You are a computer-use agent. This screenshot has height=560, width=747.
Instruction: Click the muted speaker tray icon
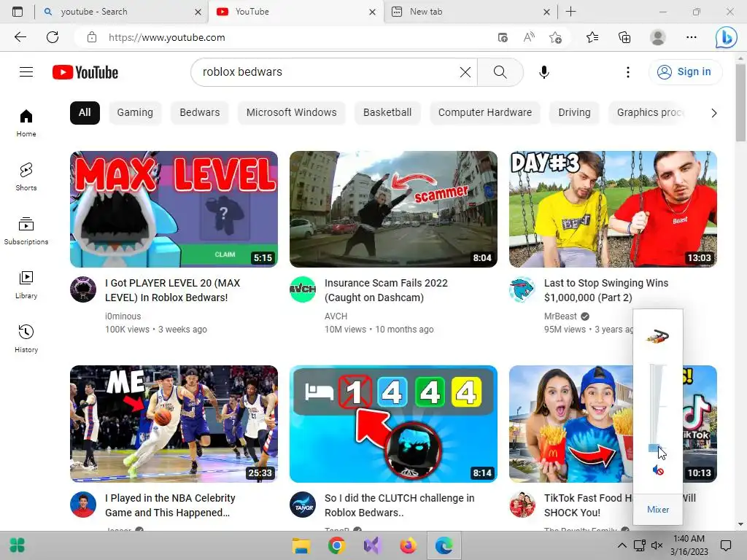(x=657, y=545)
